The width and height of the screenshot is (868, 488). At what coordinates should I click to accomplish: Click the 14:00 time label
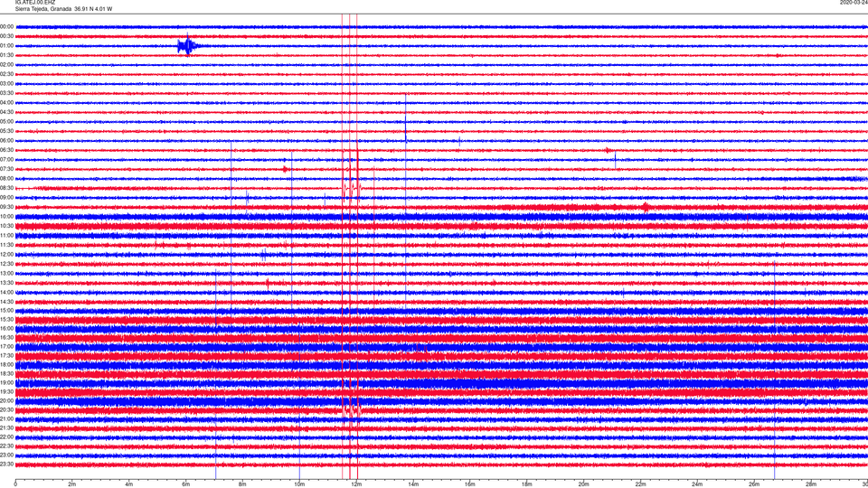click(7, 292)
